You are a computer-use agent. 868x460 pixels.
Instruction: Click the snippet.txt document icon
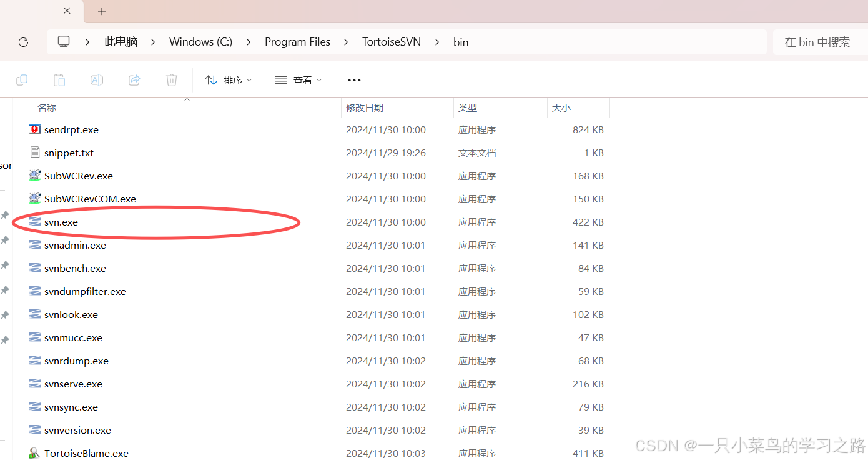click(x=35, y=152)
